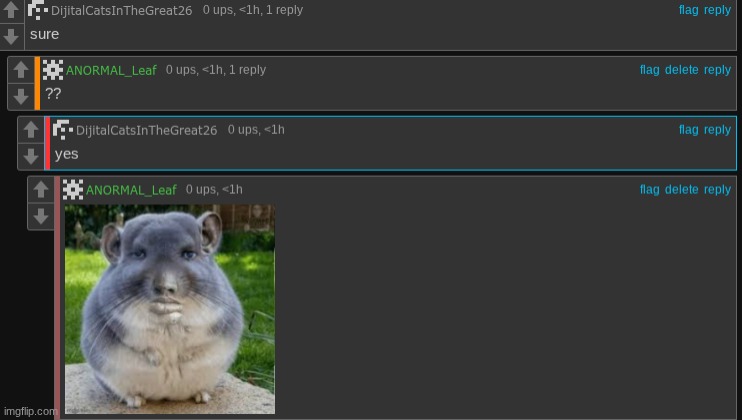Downvote the 'yes' comment
The width and height of the screenshot is (742, 420).
coord(31,156)
